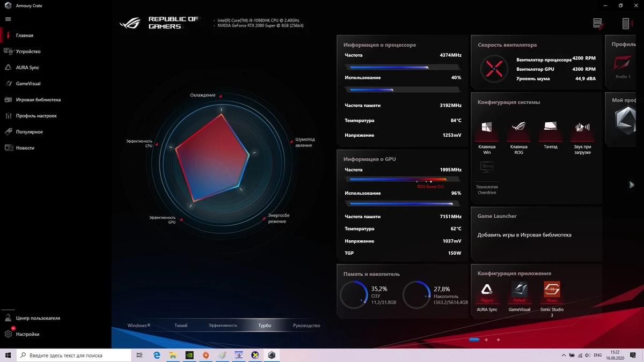This screenshot has width=644, height=362.
Task: Open Microsoft Edge from taskbar
Action: pos(157,355)
